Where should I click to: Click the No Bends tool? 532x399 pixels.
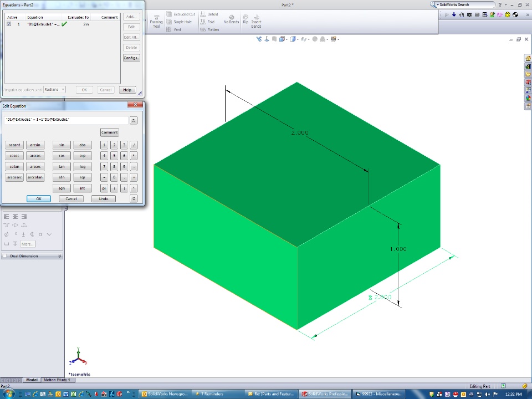coord(232,19)
